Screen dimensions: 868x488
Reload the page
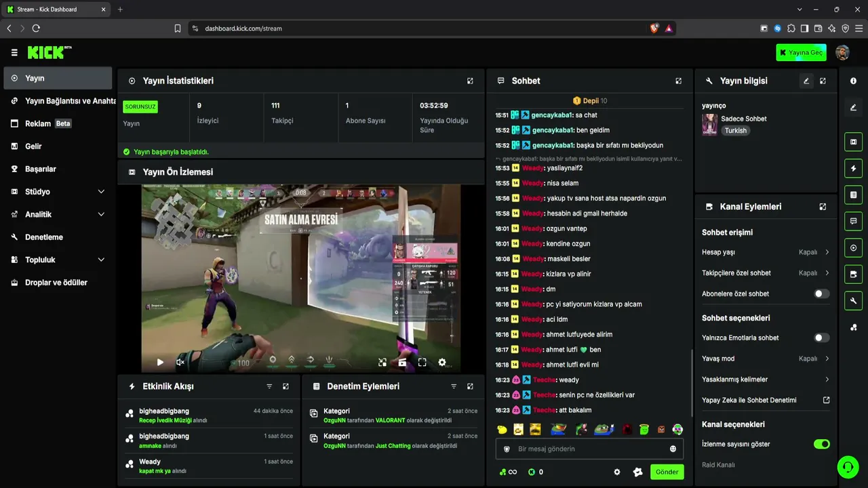36,28
